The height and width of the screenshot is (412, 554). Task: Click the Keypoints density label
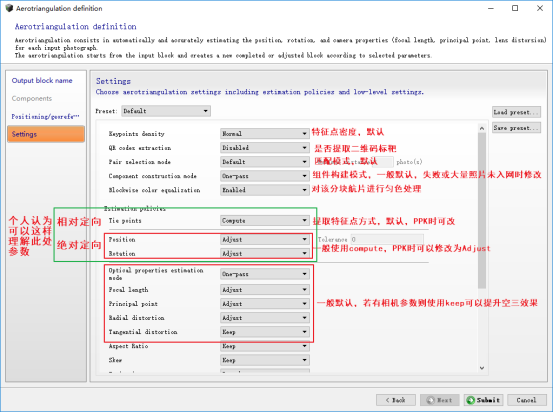click(x=137, y=134)
